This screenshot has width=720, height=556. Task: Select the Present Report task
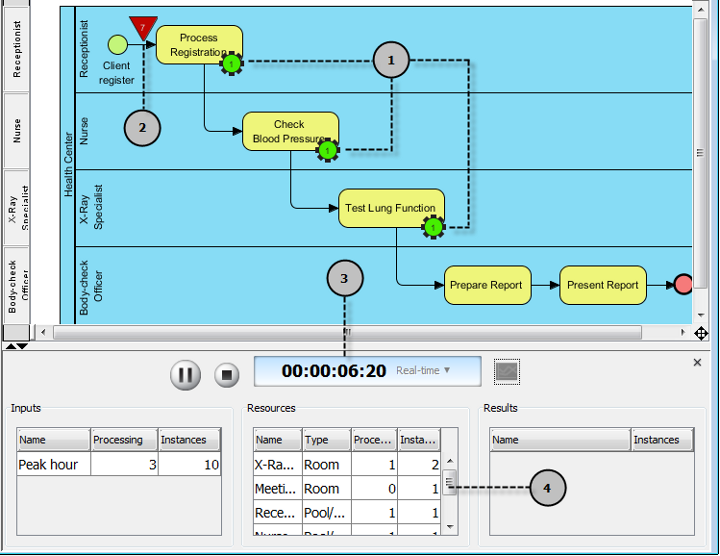coord(603,285)
